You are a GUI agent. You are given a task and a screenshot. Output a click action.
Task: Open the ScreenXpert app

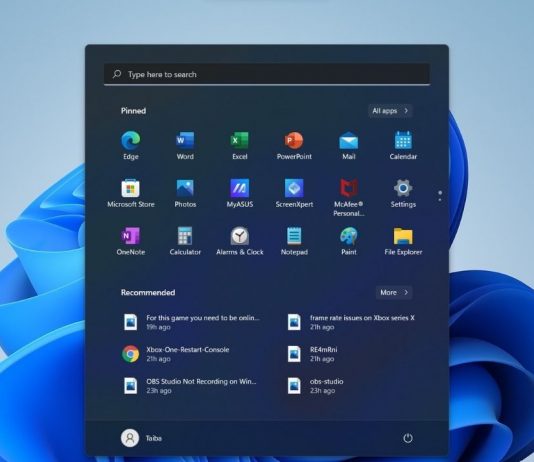pos(294,193)
